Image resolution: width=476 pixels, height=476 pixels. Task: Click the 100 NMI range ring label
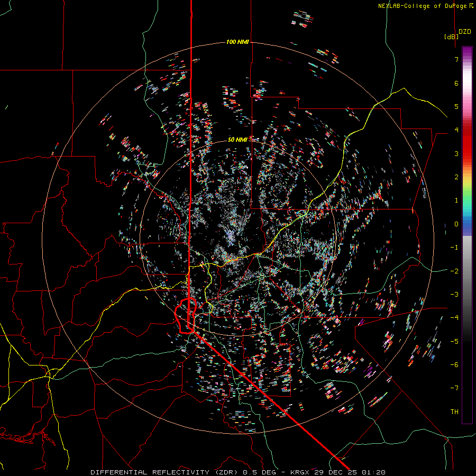237,42
